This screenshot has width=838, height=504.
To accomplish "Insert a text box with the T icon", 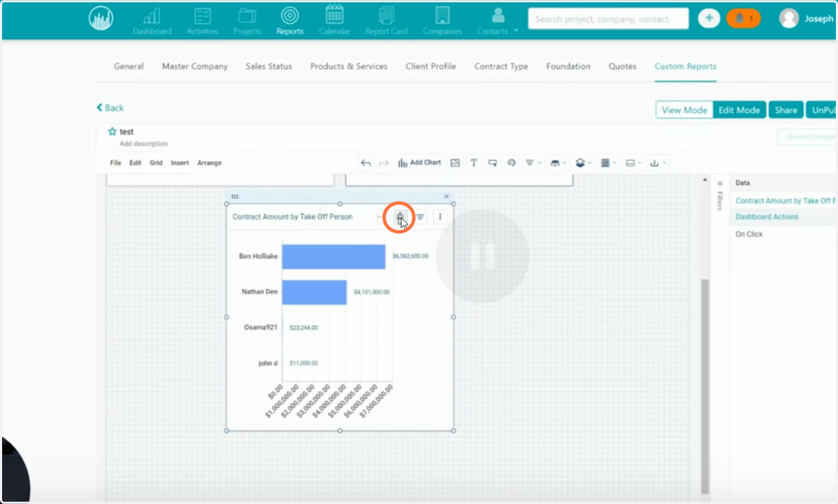I will [473, 163].
